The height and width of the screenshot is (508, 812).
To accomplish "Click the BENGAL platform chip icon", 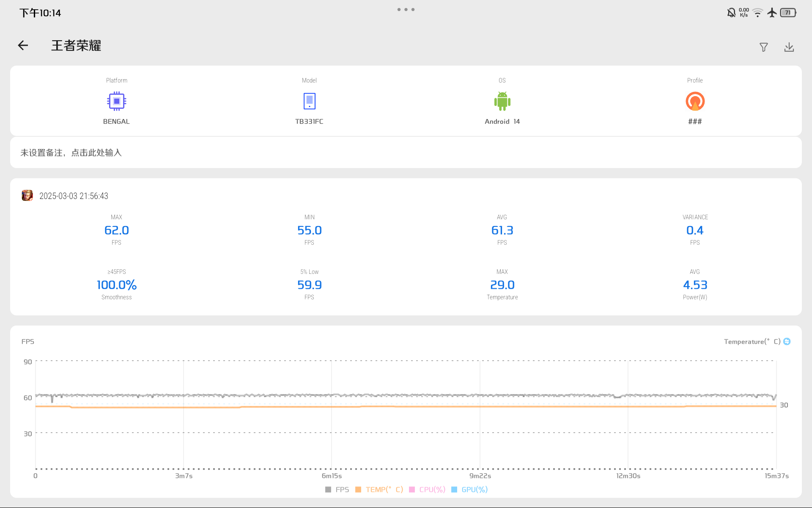I will click(117, 101).
